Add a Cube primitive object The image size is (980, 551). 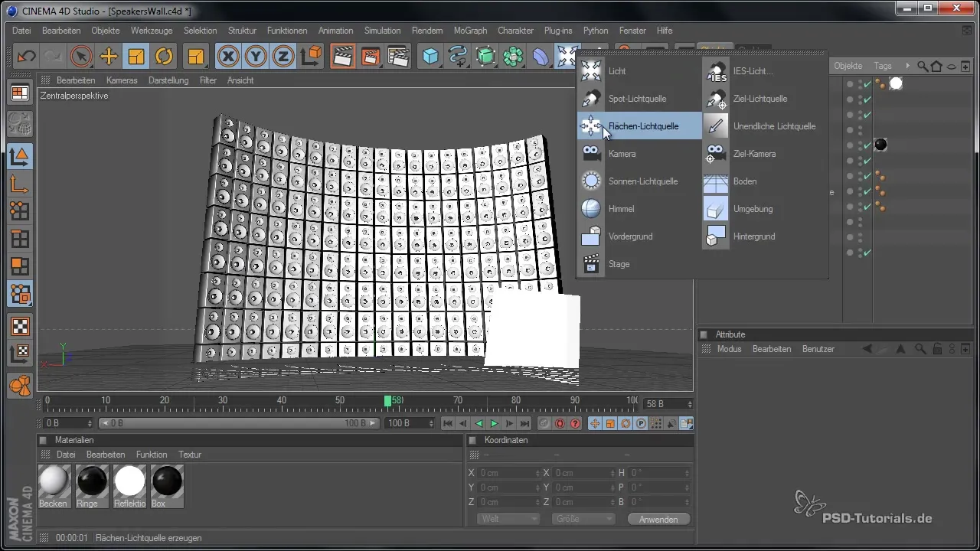point(432,57)
